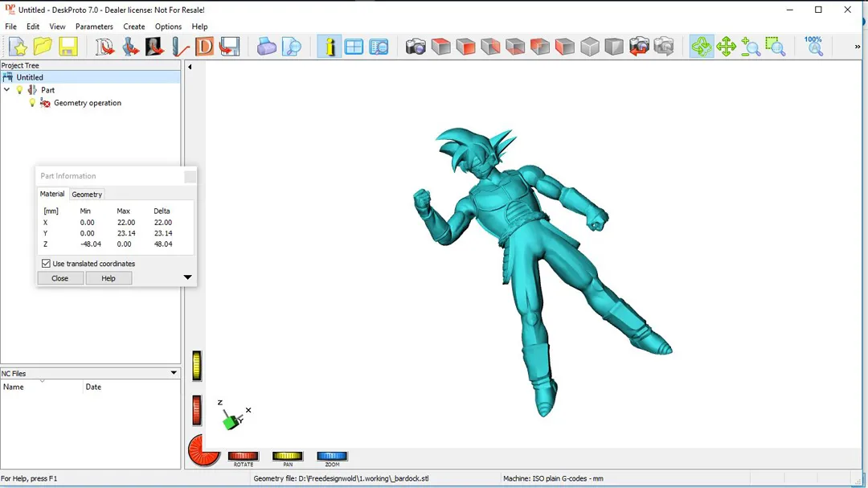Open the Parameters menu
Viewport: 868px width, 488px height.
94,27
